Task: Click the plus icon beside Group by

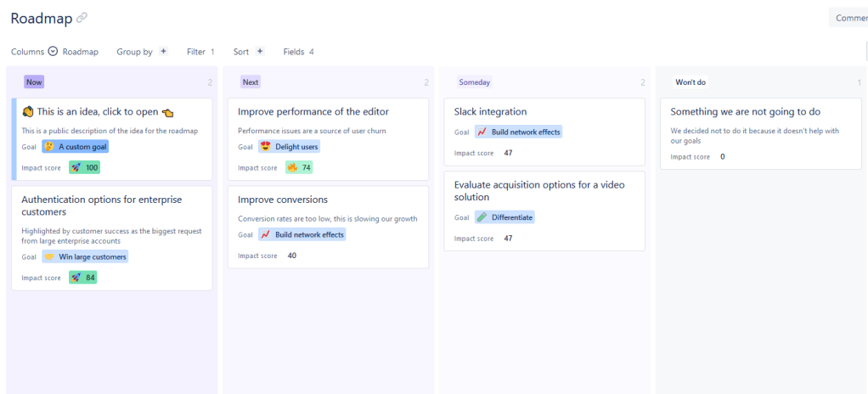Action: (164, 52)
